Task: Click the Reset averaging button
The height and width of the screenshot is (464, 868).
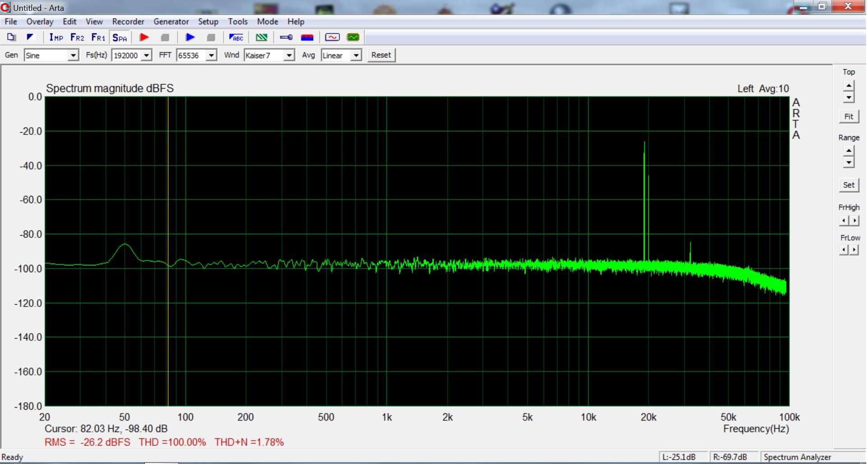Action: [381, 55]
